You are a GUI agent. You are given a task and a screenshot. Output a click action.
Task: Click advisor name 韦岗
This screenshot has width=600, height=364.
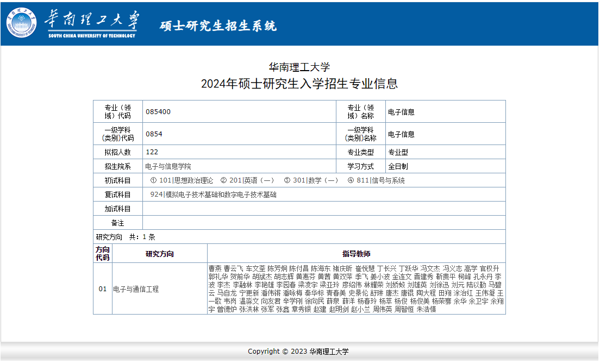(230, 301)
